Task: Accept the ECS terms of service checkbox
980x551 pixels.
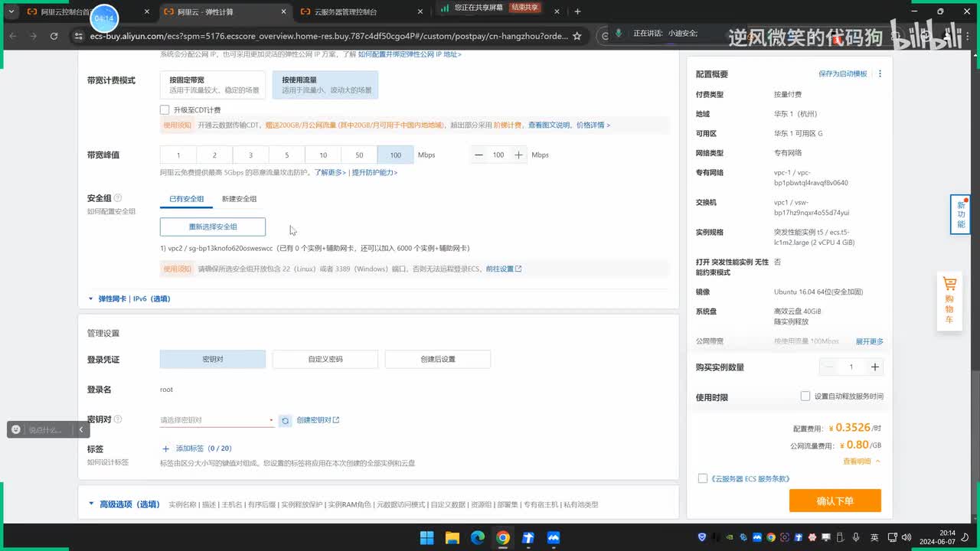Action: (703, 478)
